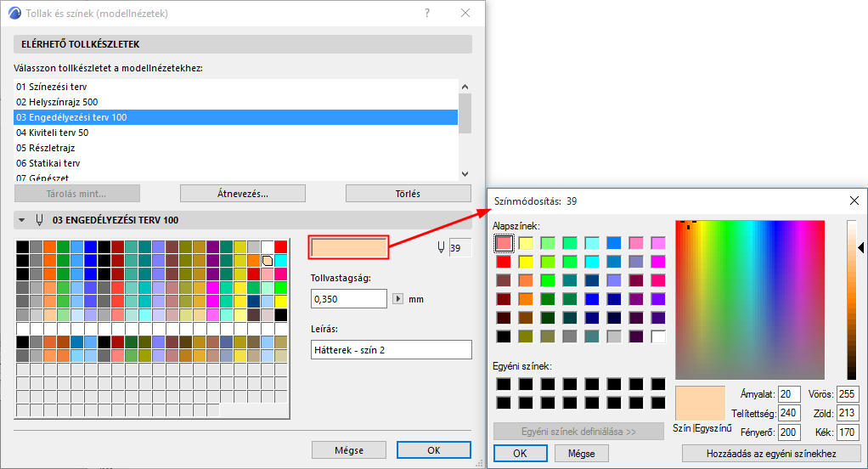Screen dimensions: 868x469
Task: Click OK in the Színmódosítás dialog
Action: 521,454
